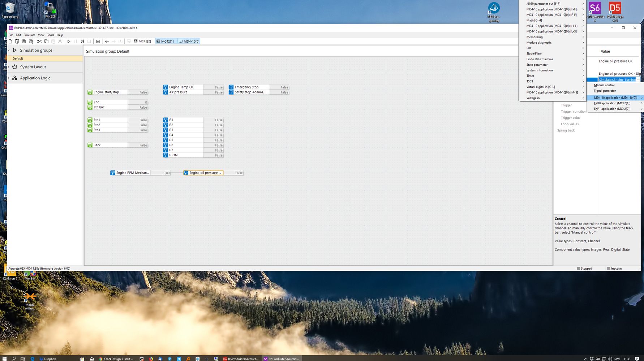Click the R ON channel icon

tap(166, 155)
